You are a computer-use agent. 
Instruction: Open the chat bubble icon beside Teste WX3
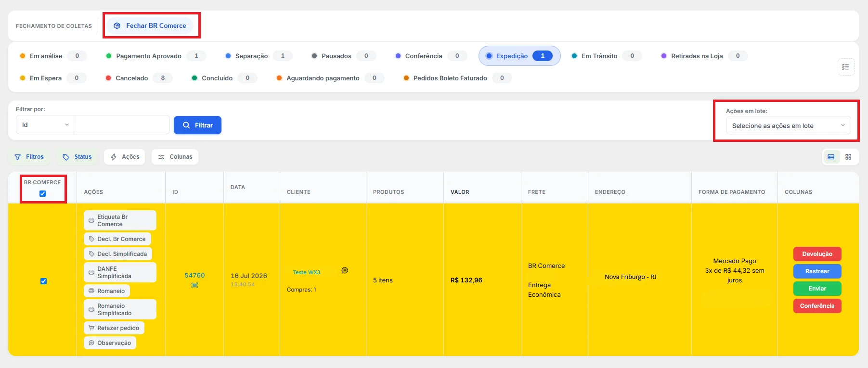[x=345, y=270]
